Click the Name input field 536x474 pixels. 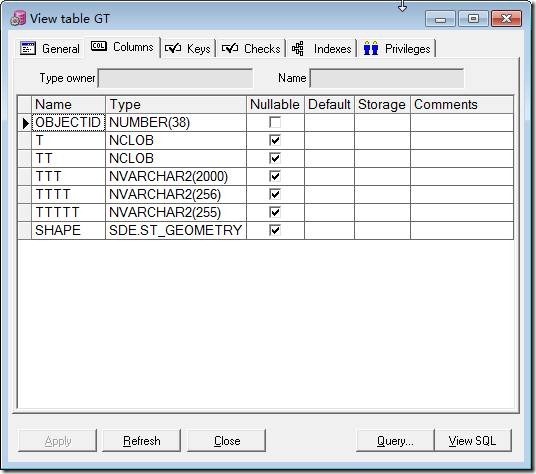pyautogui.click(x=387, y=78)
